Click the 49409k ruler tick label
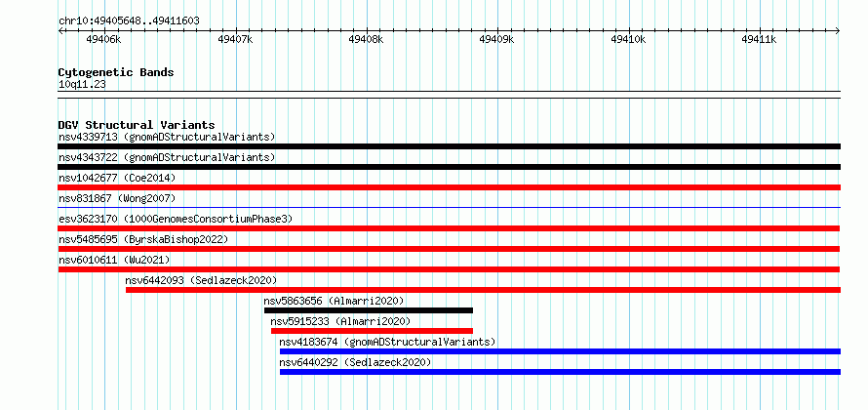 tap(497, 39)
